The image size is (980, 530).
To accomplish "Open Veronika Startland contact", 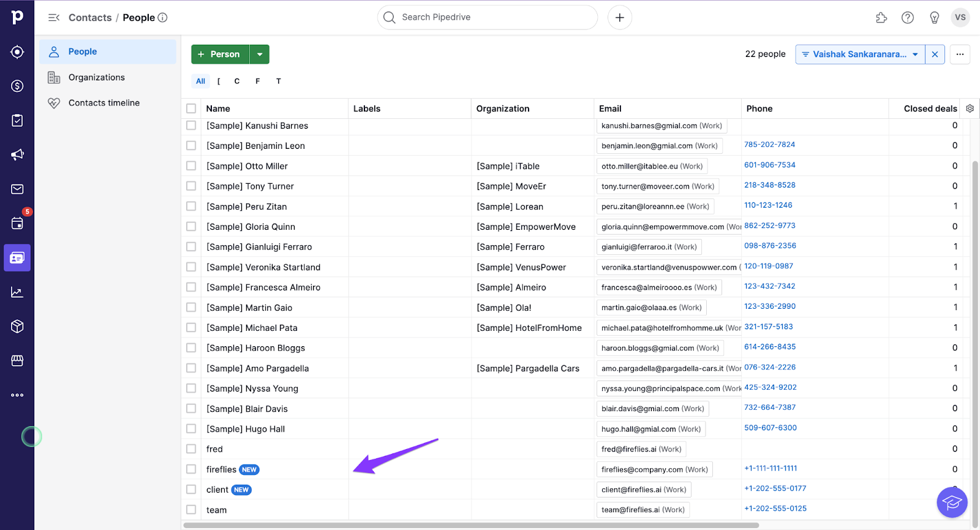I will coord(263,267).
